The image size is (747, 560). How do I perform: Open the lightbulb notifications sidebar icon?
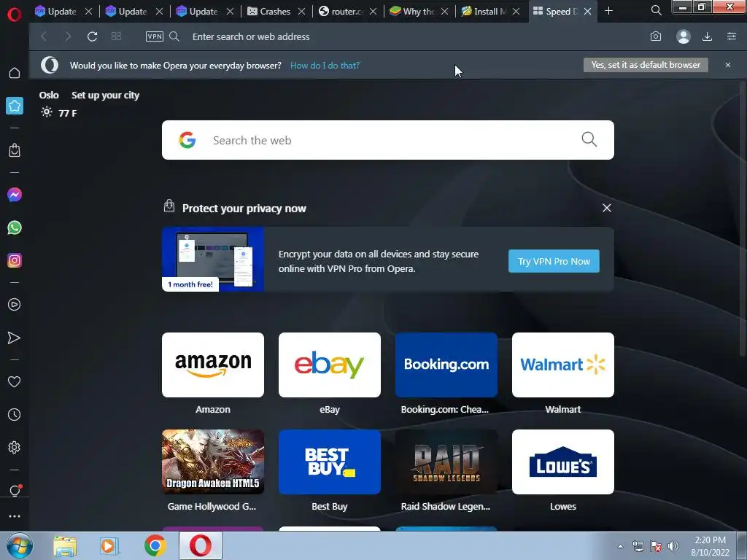(x=15, y=491)
